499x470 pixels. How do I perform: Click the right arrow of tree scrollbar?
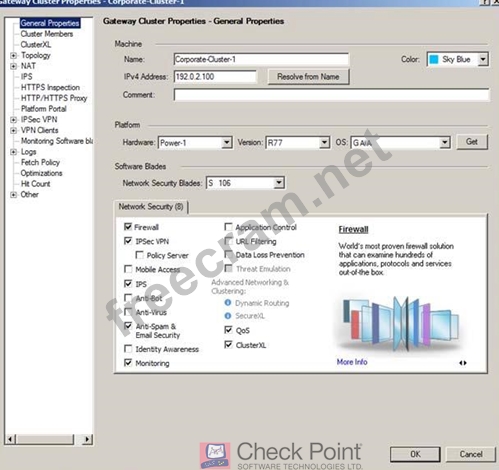(x=87, y=439)
